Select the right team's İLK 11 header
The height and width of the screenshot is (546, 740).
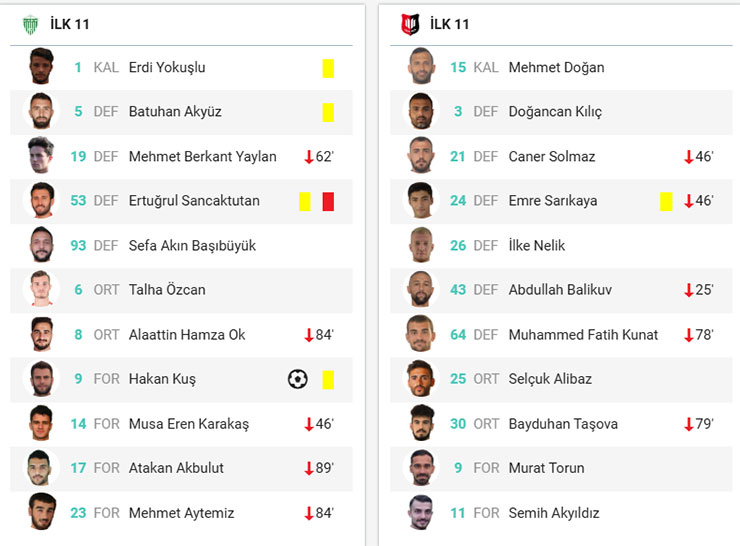pyautogui.click(x=449, y=24)
